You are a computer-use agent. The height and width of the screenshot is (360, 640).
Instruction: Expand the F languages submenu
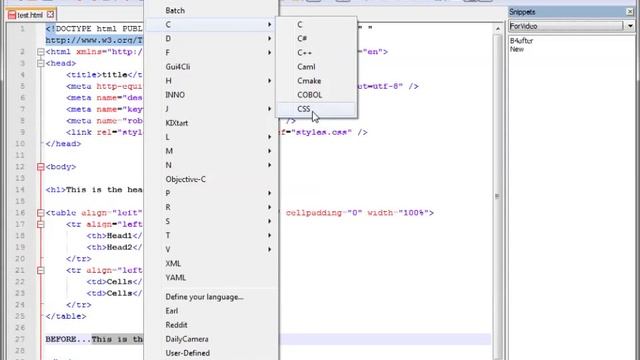211,53
